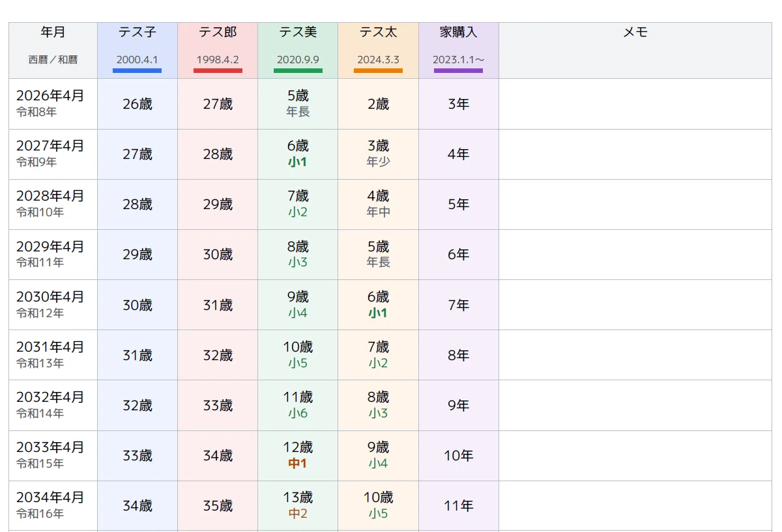Click the 11年 cell in 家購入 column
This screenshot has height=532, width=782.
459,506
